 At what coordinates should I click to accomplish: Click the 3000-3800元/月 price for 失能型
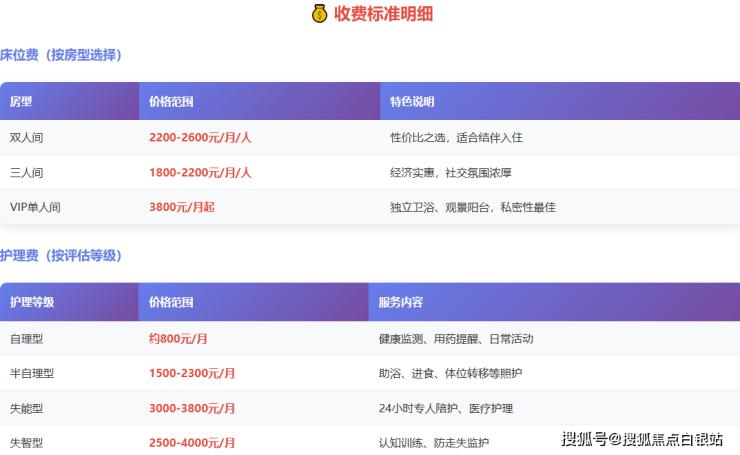coord(192,409)
